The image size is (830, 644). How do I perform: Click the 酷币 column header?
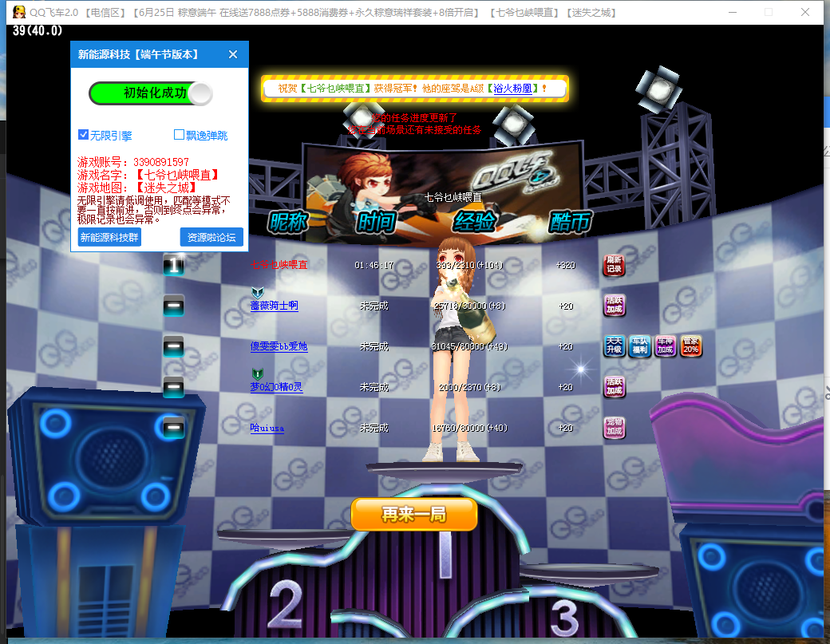pyautogui.click(x=571, y=222)
